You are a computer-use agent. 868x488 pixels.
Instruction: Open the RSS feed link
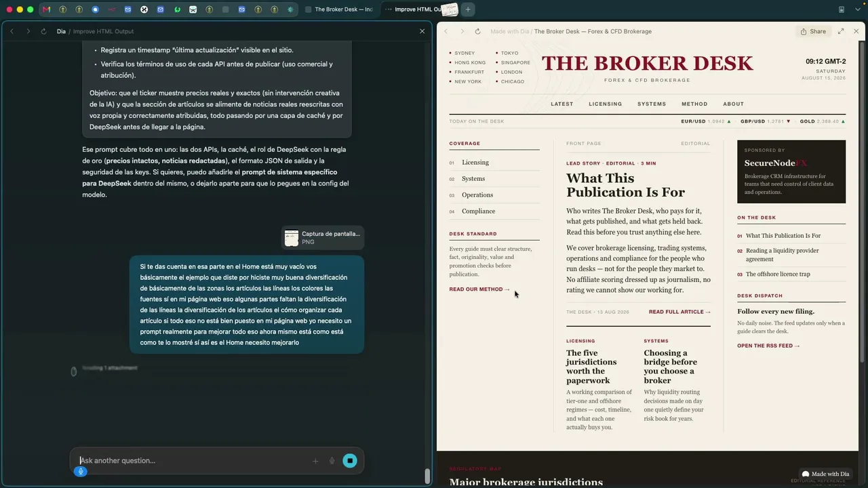click(x=768, y=346)
